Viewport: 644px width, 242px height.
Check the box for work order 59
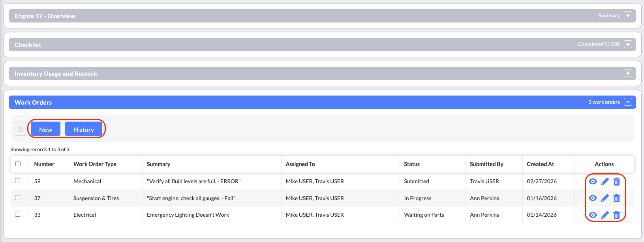(x=17, y=180)
